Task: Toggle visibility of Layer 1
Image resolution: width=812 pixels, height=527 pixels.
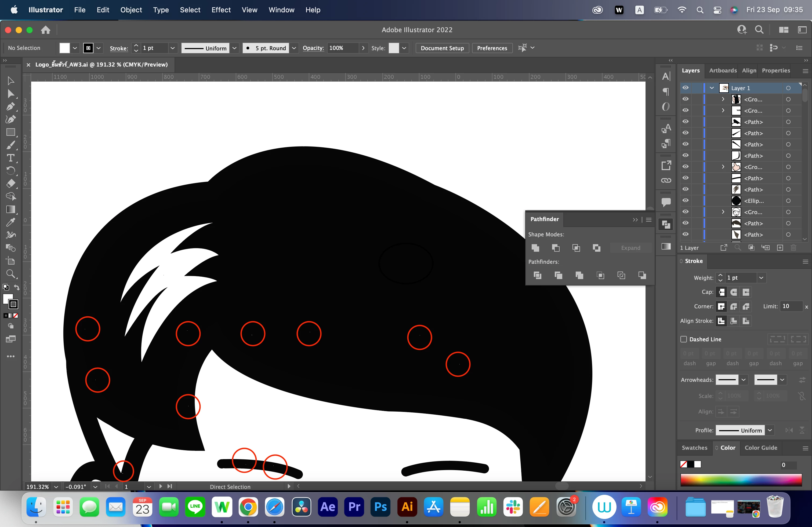Action: tap(685, 88)
